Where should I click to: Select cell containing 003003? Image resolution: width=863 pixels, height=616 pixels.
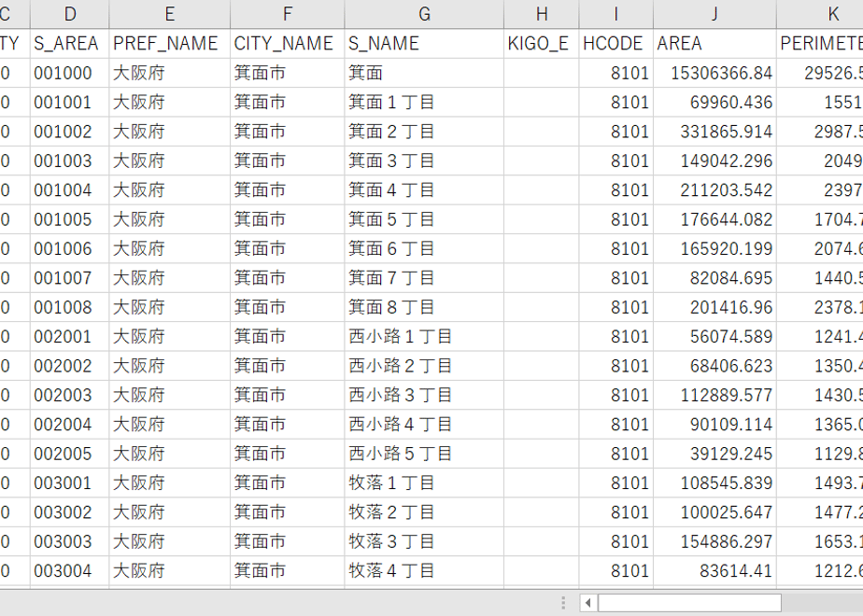coord(69,541)
